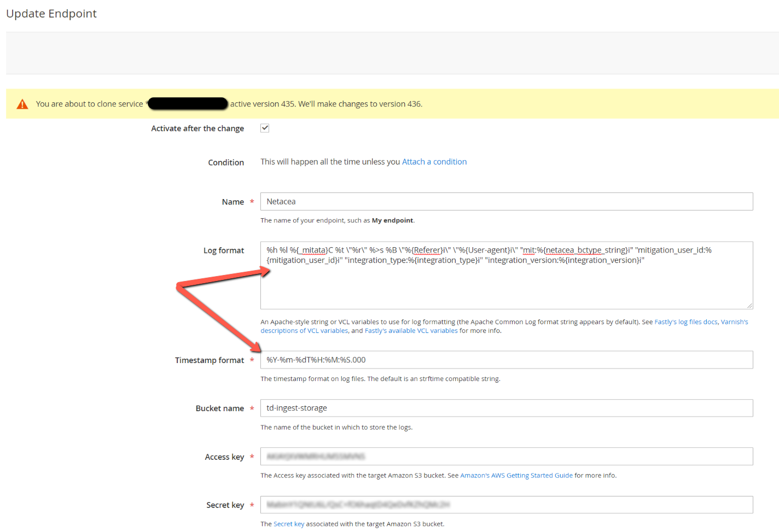Click the Activate after the change label
Screen dimensions: 779x532
[x=197, y=128]
